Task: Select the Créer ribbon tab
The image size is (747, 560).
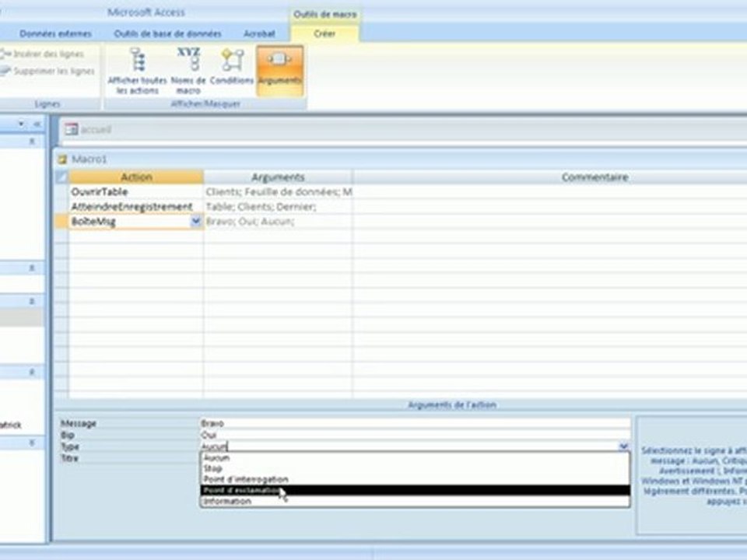Action: [x=324, y=33]
